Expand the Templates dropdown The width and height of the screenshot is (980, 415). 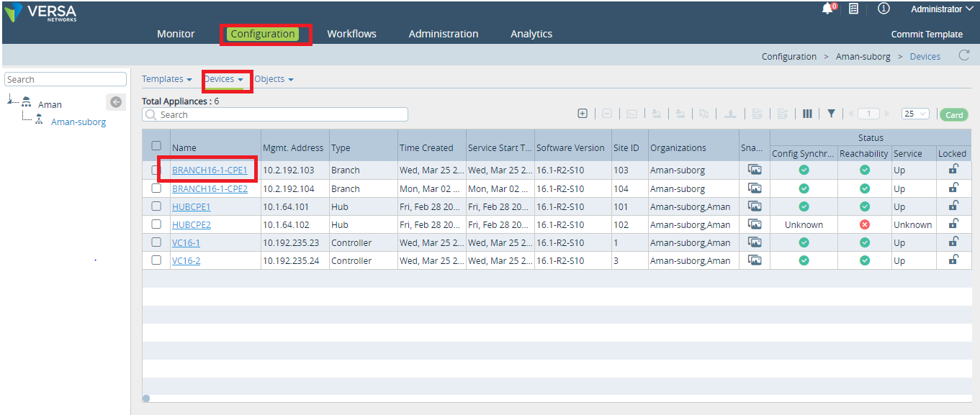(166, 79)
